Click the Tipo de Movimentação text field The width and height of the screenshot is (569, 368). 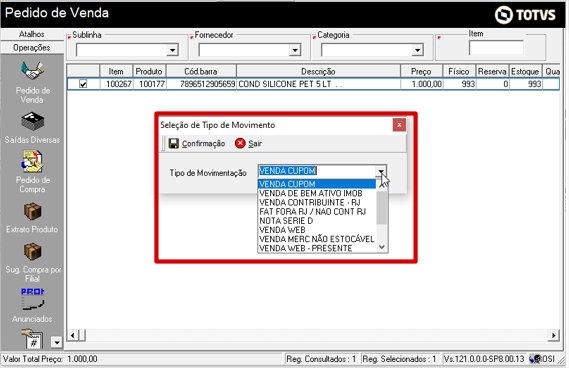click(x=317, y=171)
